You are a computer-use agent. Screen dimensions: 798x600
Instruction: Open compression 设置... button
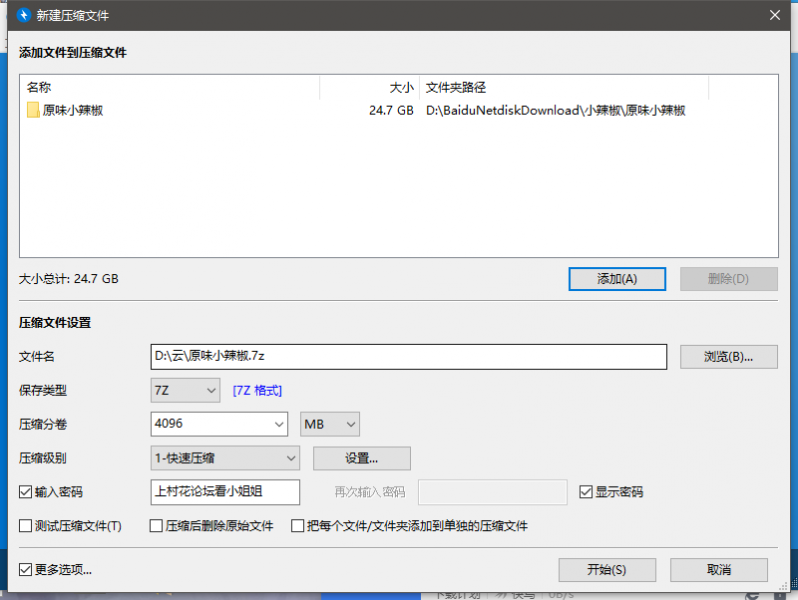(361, 458)
